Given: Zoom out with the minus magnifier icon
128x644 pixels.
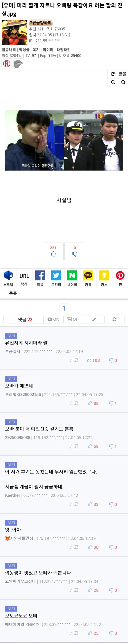Looking at the screenshot, I should [x=113, y=82].
